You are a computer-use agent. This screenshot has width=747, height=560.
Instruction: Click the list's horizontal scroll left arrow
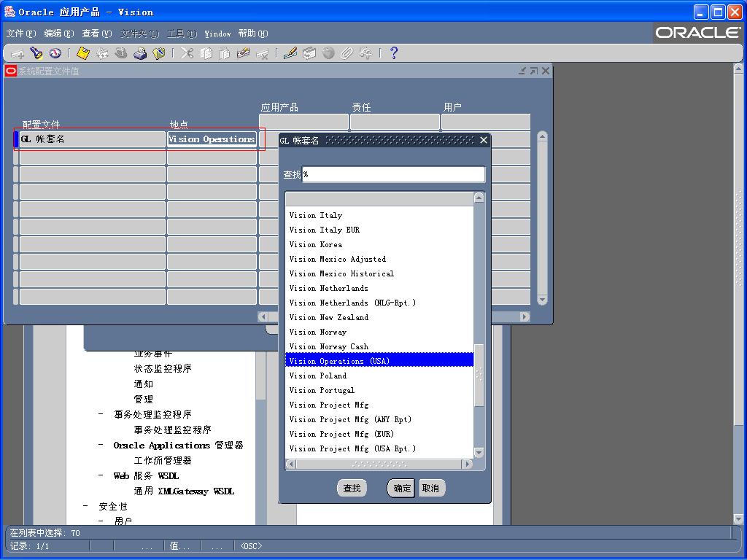click(x=290, y=464)
